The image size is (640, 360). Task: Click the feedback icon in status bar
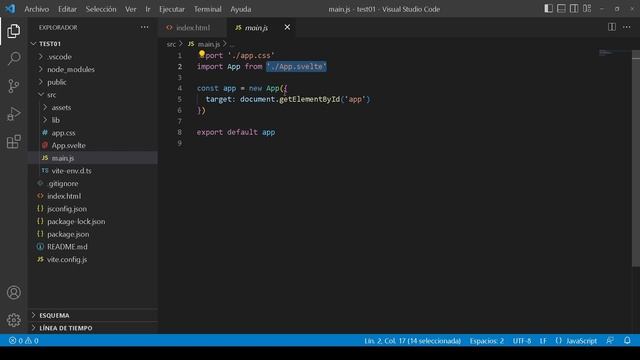610,340
